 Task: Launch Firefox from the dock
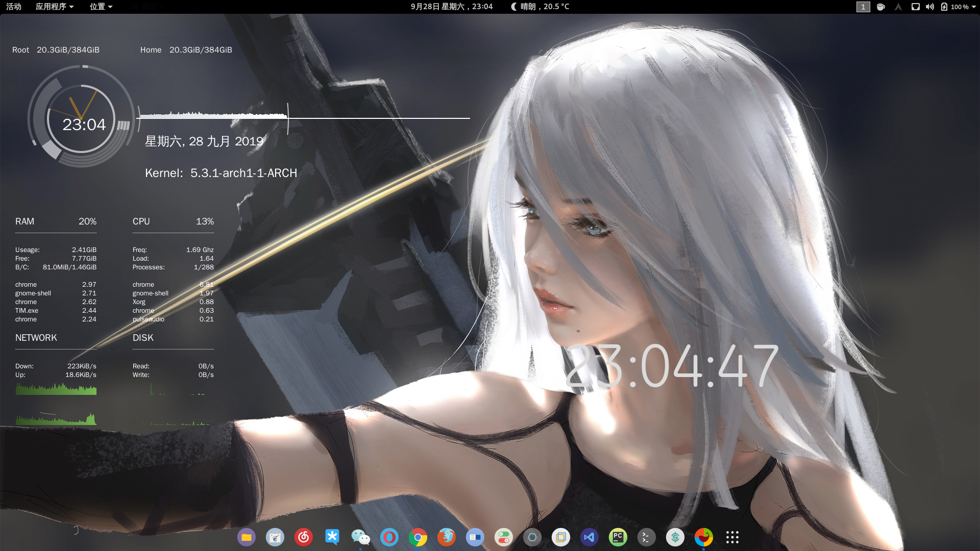447,537
